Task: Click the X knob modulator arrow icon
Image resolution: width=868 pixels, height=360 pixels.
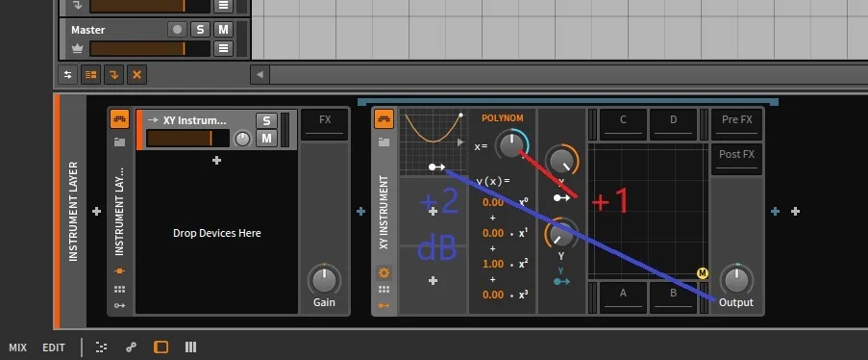Action: pyautogui.click(x=561, y=197)
